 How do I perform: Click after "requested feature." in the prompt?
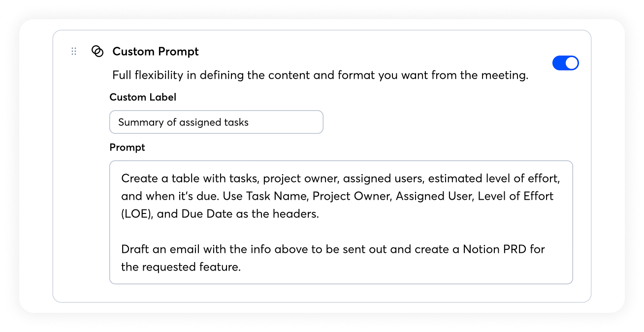(242, 268)
